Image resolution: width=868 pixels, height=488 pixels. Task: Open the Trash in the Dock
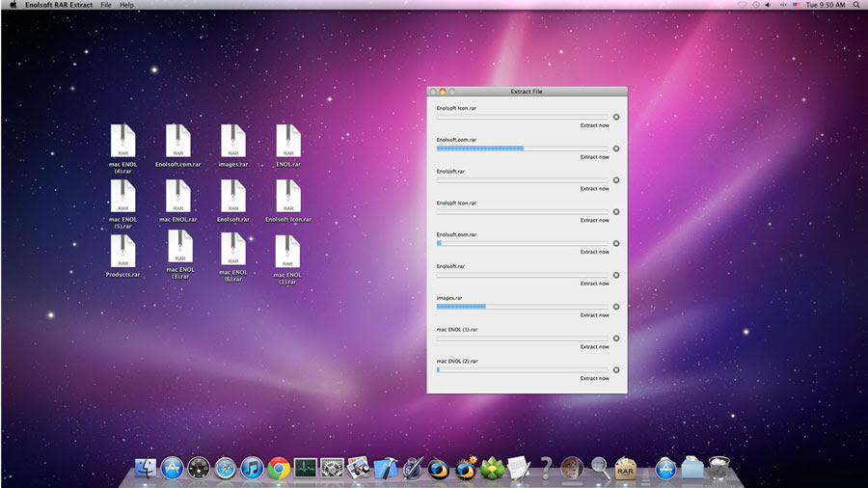point(719,469)
